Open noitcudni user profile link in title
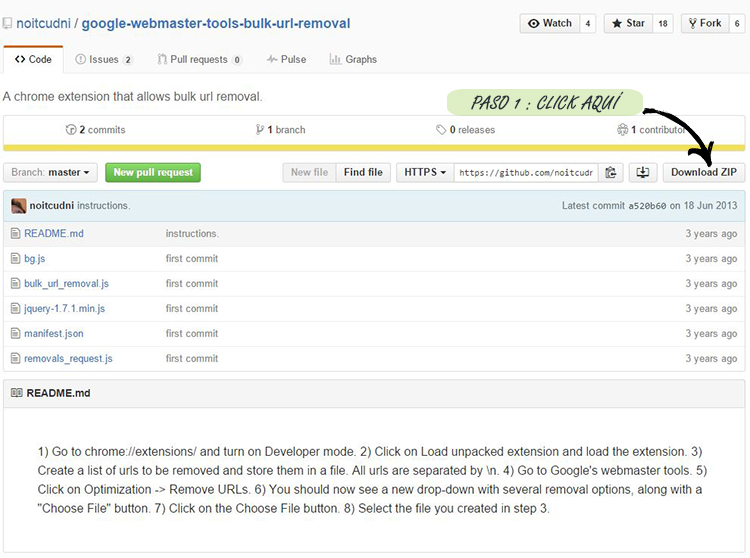Viewport: 750px width, 558px height. click(x=44, y=23)
